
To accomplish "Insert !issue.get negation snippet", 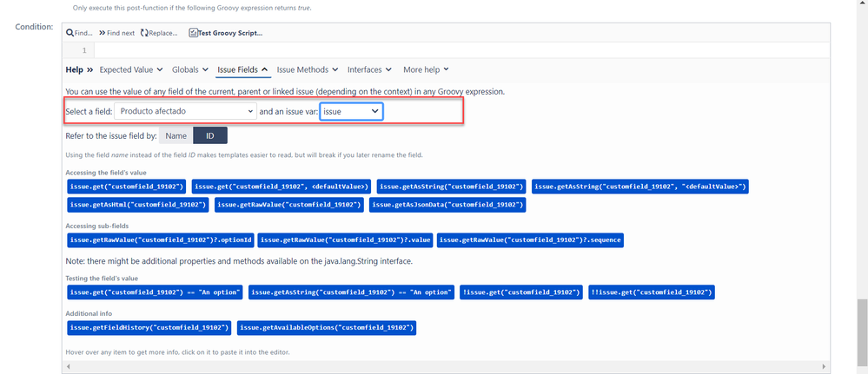I will click(x=521, y=292).
